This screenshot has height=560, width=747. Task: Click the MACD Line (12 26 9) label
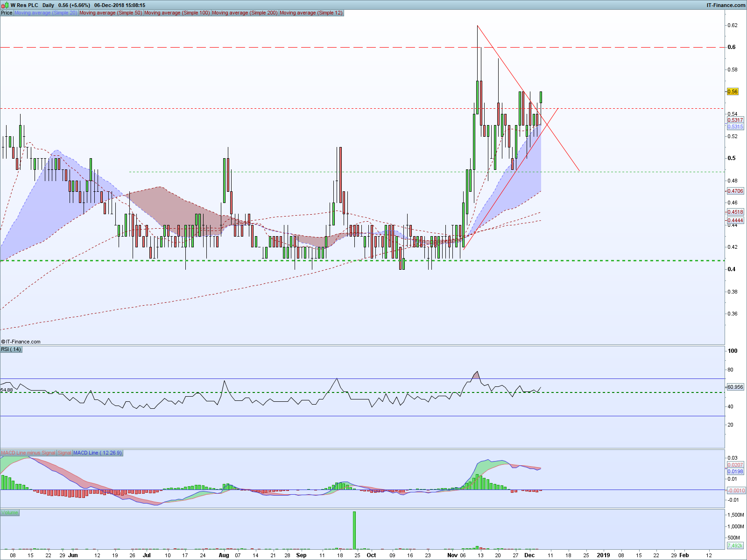click(x=98, y=453)
